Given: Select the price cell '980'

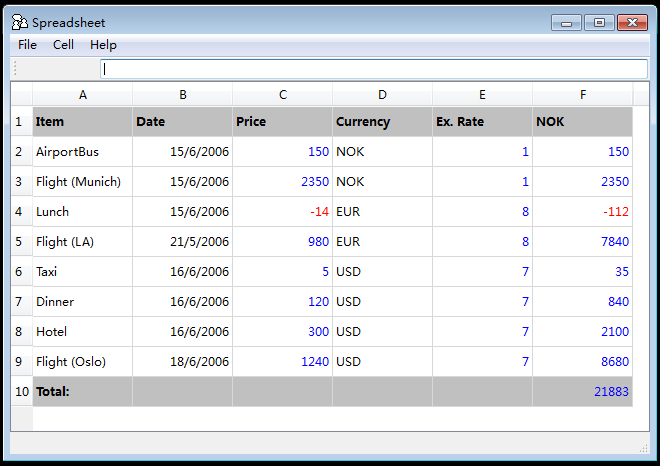Looking at the screenshot, I should tap(282, 242).
